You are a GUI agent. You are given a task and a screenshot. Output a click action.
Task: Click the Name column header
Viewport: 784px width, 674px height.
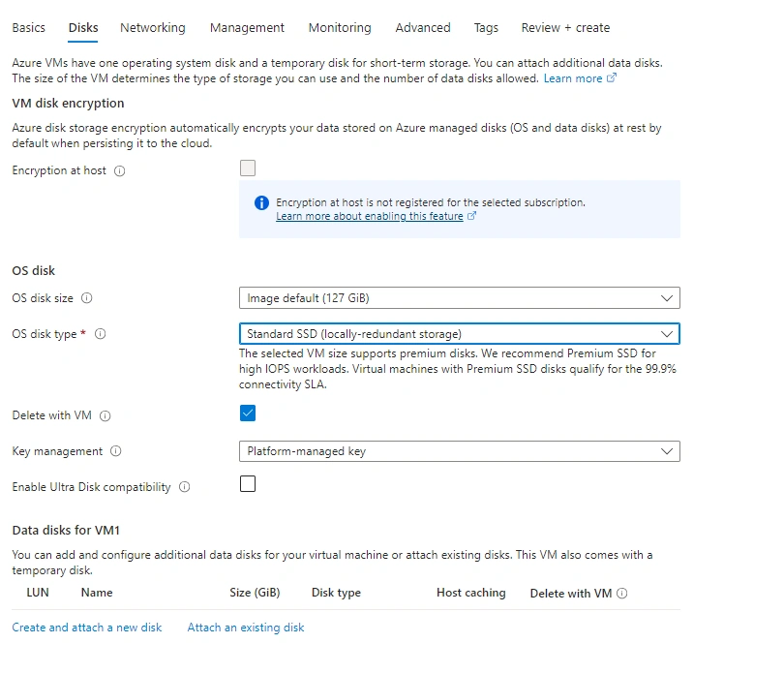click(x=97, y=593)
